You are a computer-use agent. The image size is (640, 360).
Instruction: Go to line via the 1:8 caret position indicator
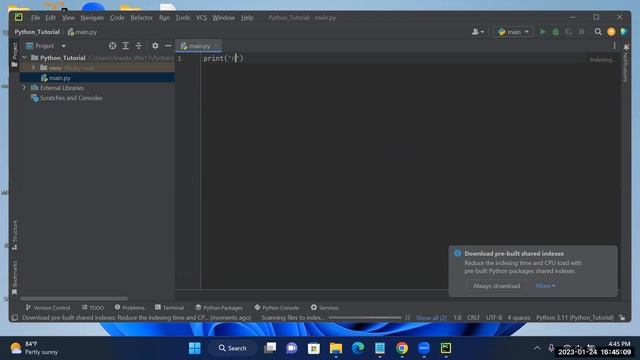(457, 318)
